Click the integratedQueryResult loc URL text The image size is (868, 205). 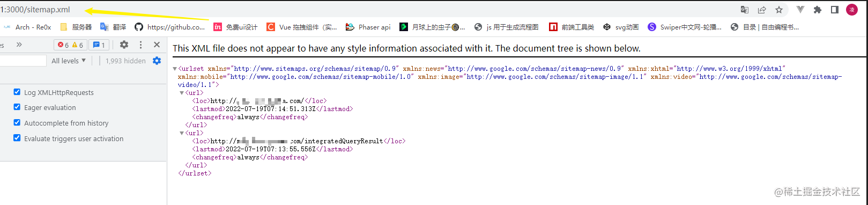pos(296,141)
